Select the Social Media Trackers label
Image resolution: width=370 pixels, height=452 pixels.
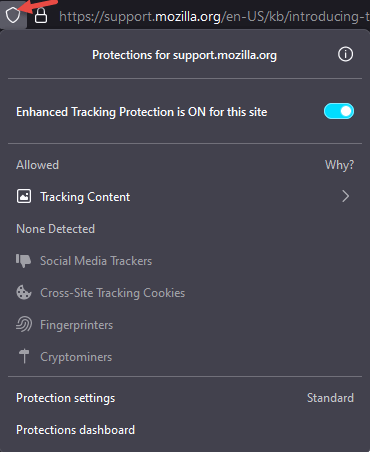click(96, 261)
